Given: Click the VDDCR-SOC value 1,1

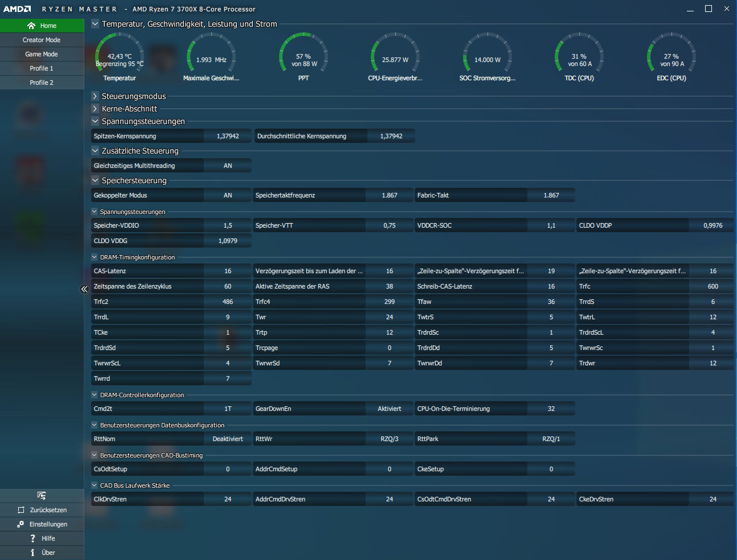Looking at the screenshot, I should 551,225.
